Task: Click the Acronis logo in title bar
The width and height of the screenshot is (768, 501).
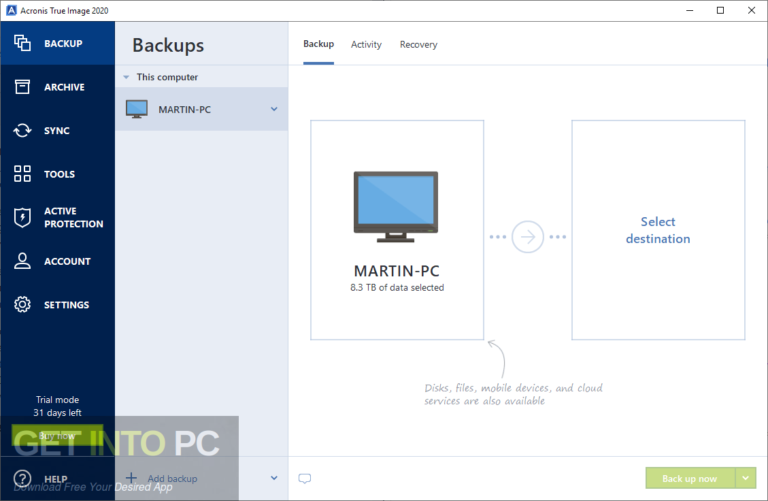Action: coord(11,10)
